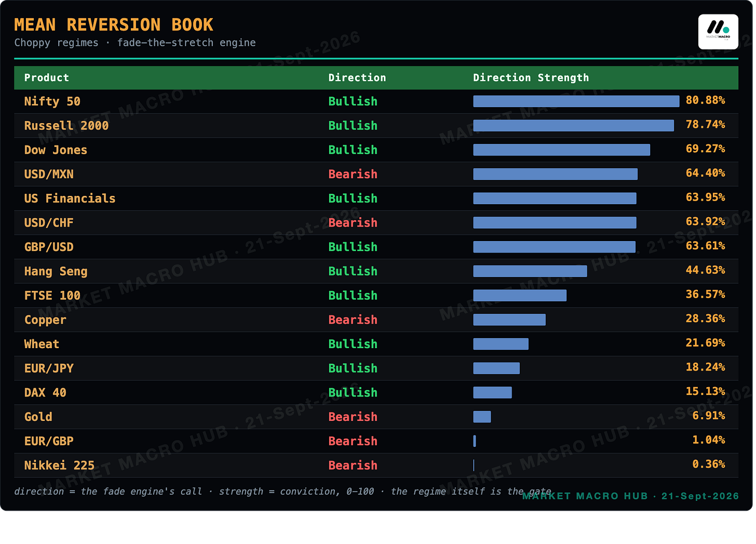Click the 78.74% strength value
Viewport: 756px width, 544px height.
[705, 124]
